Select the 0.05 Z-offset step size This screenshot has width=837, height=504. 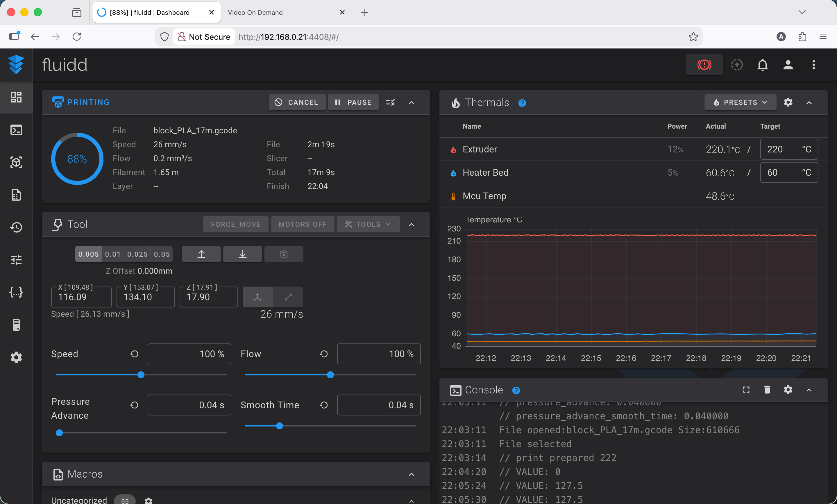click(x=161, y=254)
